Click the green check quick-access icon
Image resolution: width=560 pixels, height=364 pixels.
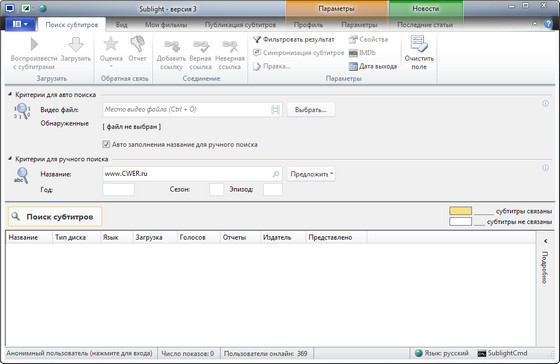(x=26, y=8)
